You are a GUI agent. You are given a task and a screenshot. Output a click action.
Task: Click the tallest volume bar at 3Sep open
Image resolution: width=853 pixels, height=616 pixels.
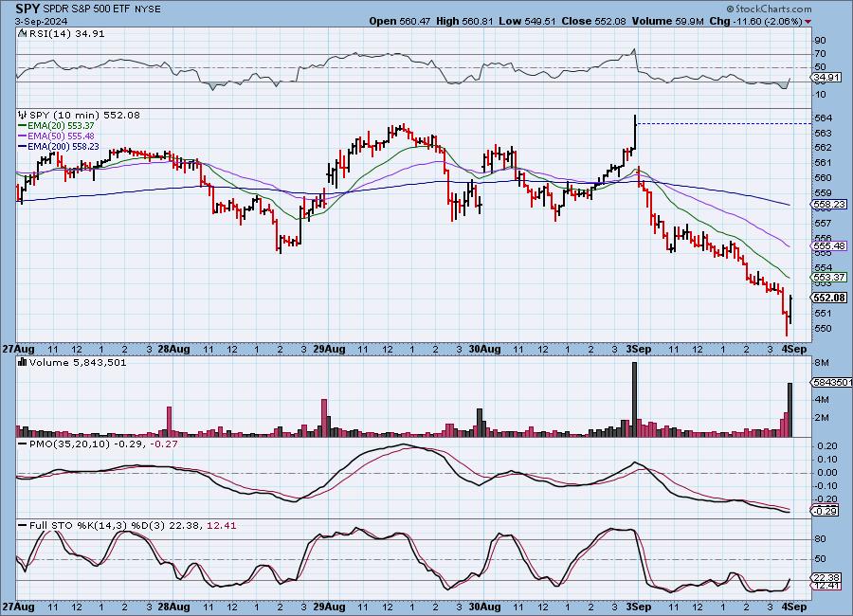click(634, 399)
